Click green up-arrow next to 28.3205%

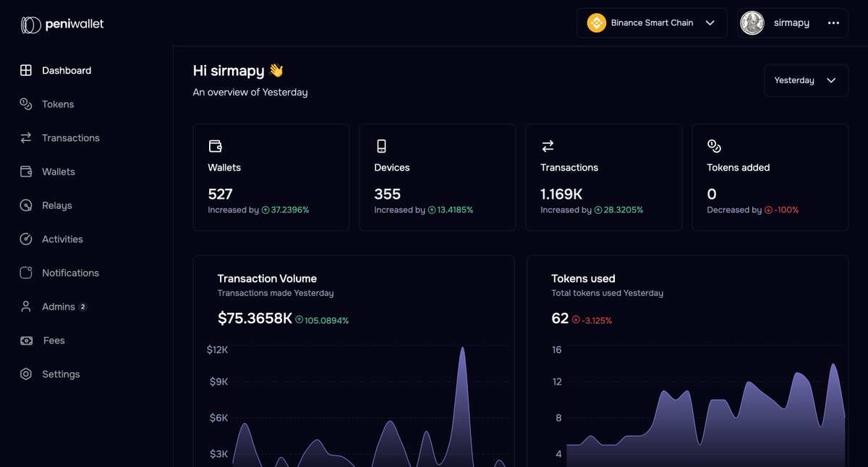pos(598,210)
